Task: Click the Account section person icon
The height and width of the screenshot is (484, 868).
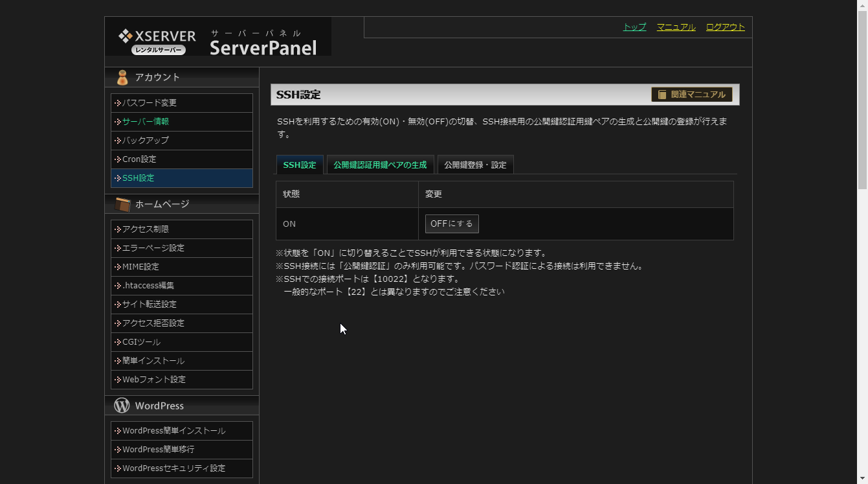Action: point(122,78)
